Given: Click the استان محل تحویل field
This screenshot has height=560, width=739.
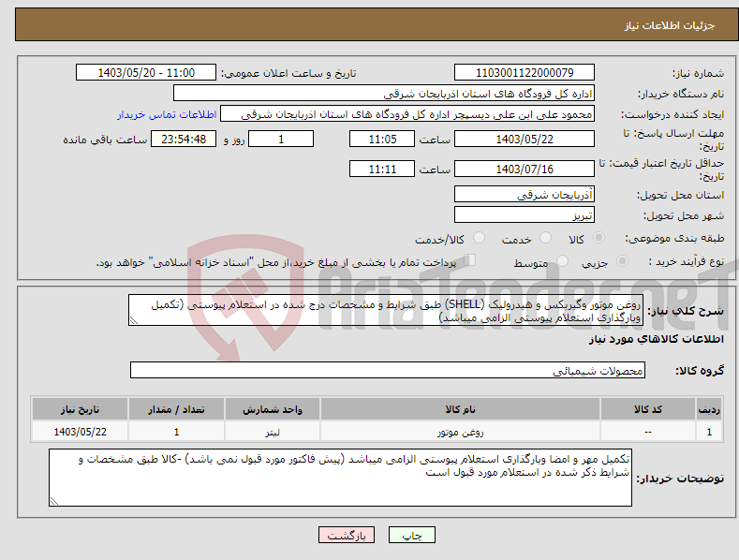Looking at the screenshot, I should [525, 194].
